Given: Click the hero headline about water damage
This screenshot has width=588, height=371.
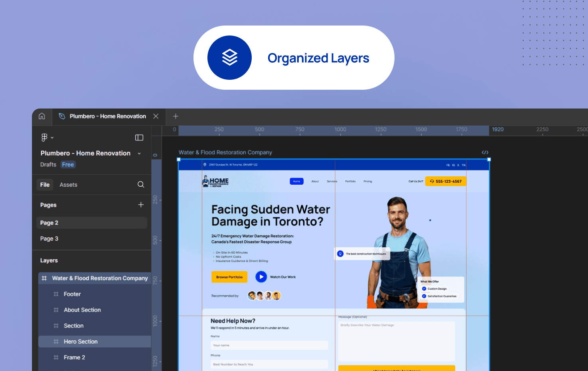Looking at the screenshot, I should [270, 215].
